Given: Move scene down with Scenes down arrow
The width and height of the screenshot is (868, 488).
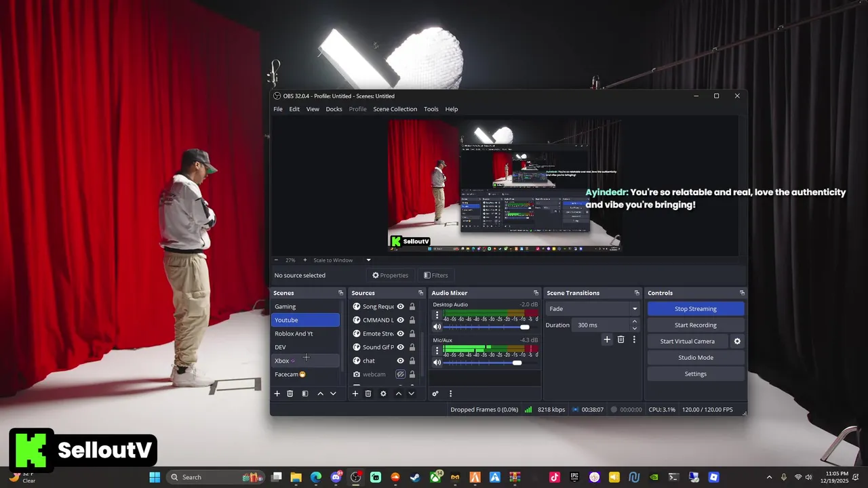Looking at the screenshot, I should pos(333,394).
